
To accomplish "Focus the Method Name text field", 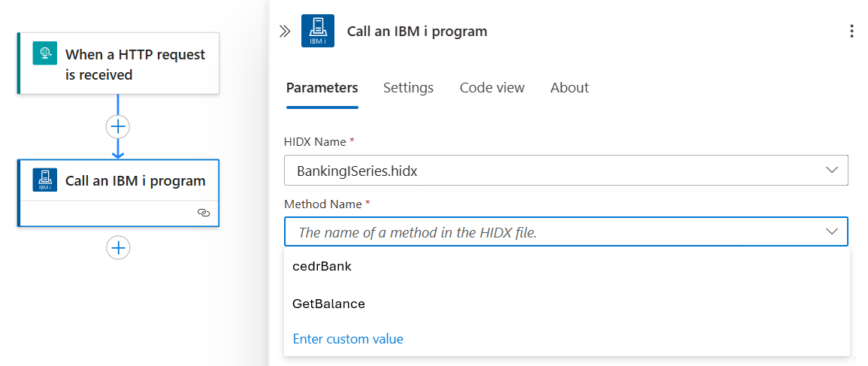I will 549,232.
